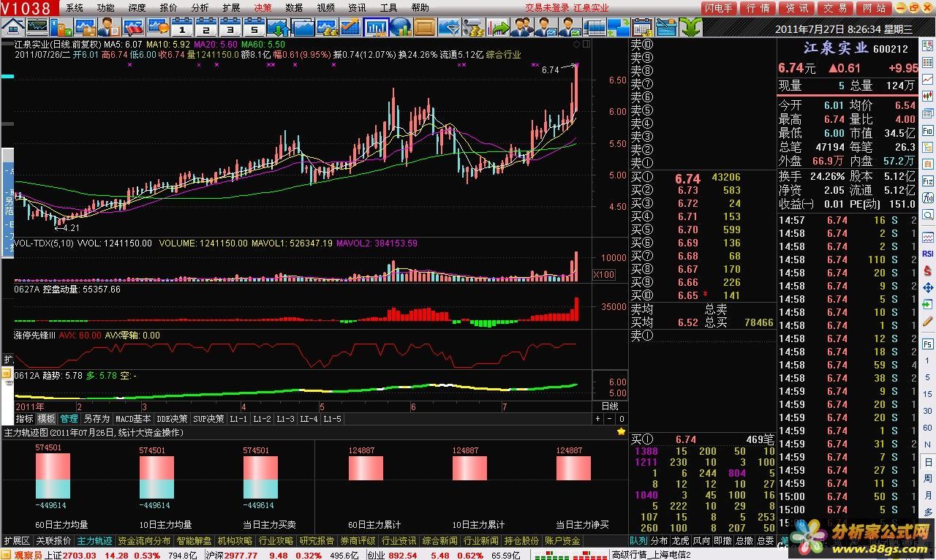Select the L1-5 layout tab

[x=332, y=419]
